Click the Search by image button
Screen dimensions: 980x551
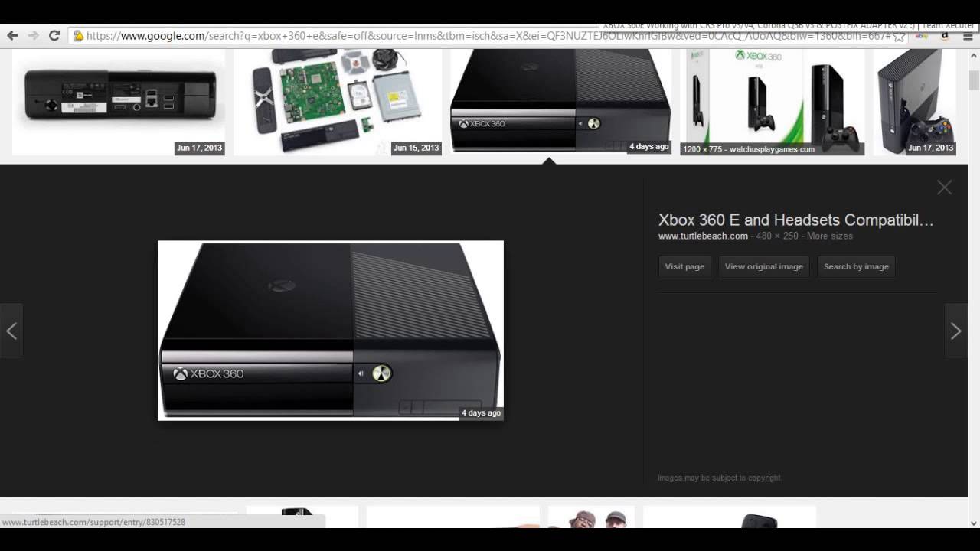pyautogui.click(x=856, y=266)
